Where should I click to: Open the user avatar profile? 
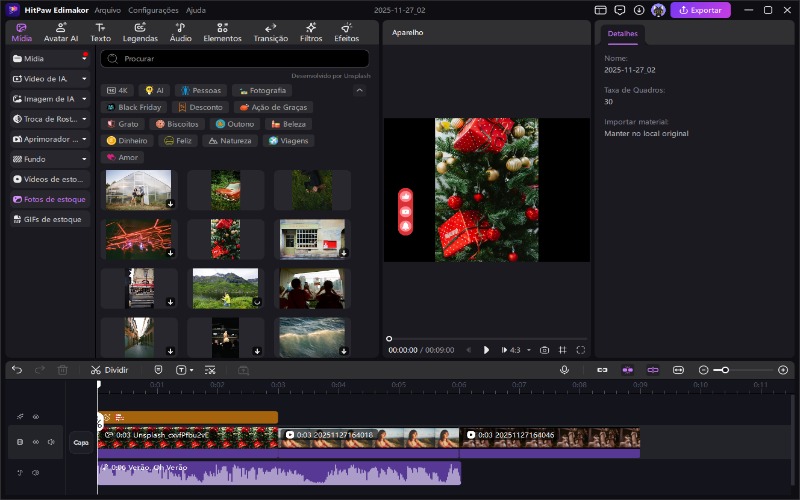point(658,10)
